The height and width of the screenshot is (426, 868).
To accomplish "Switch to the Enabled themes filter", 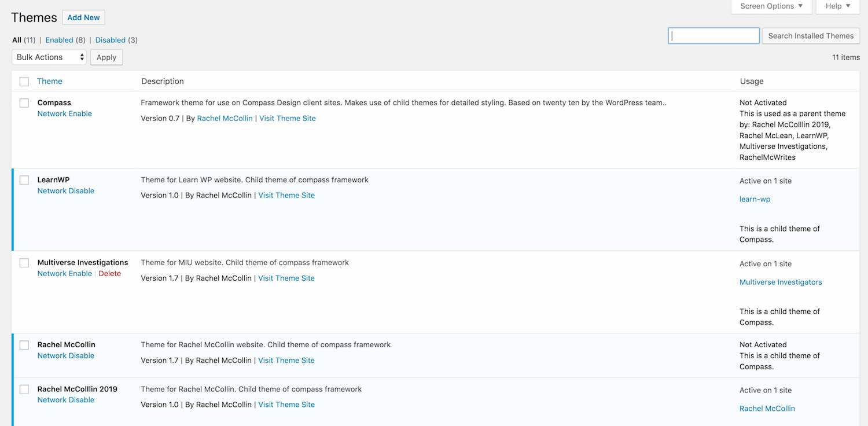I will (x=59, y=39).
